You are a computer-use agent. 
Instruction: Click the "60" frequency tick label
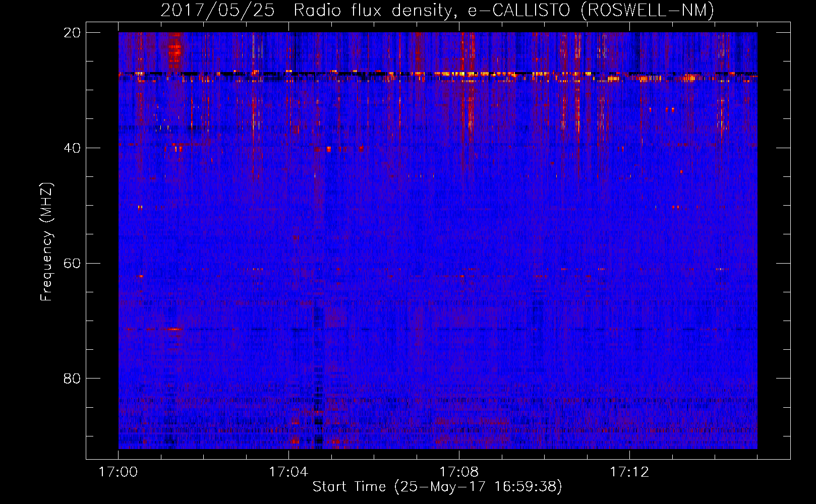(72, 264)
